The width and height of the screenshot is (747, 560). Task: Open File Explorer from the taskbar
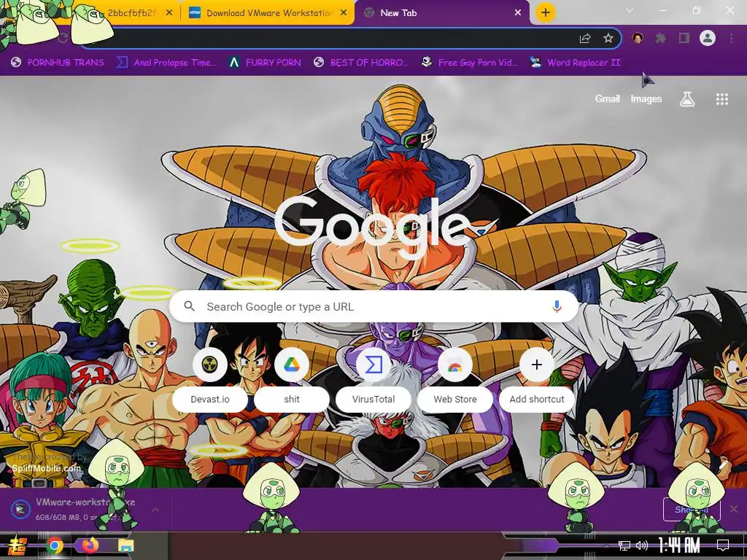coord(125,545)
